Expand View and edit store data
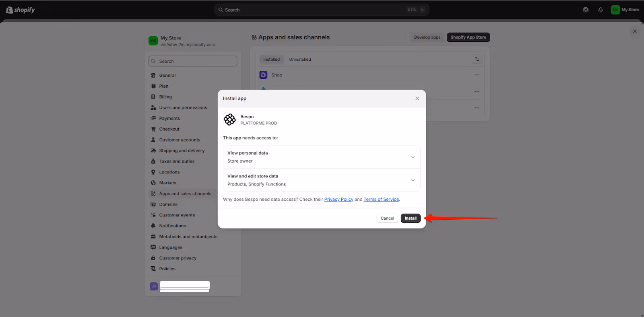The height and width of the screenshot is (317, 644). [x=322, y=180]
